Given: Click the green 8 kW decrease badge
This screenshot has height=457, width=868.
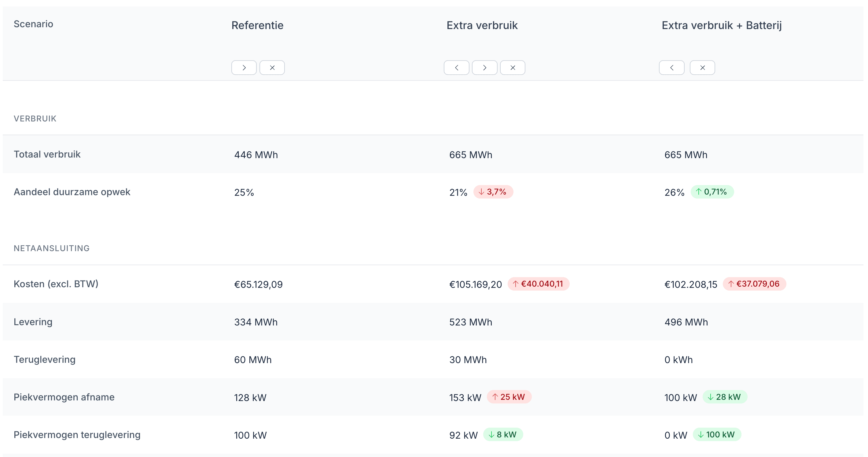Looking at the screenshot, I should click(503, 435).
